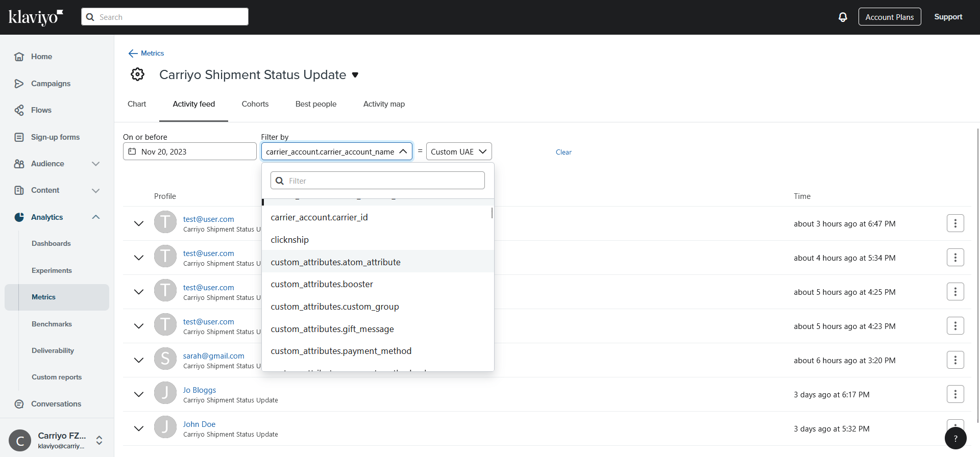This screenshot has width=980, height=457.
Task: Open the John Doe profile link
Action: pyautogui.click(x=199, y=424)
